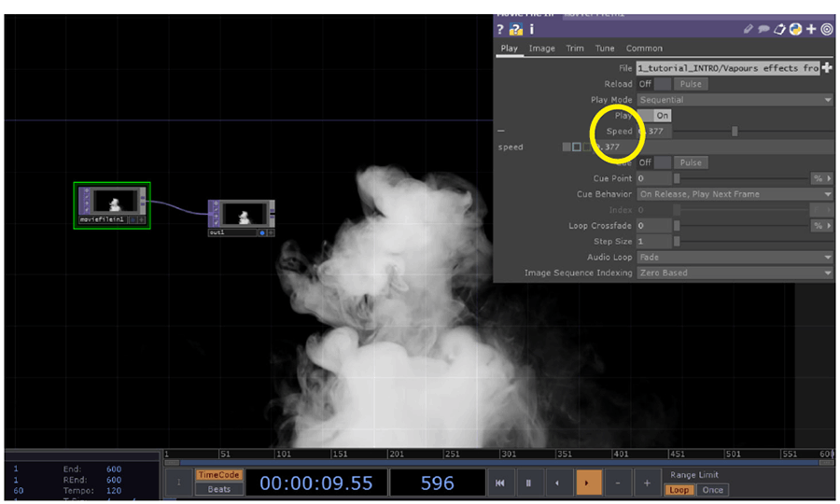Viewport: 840px width, 504px height.
Task: Open Python help icon in parameter panel
Action: coord(516,29)
